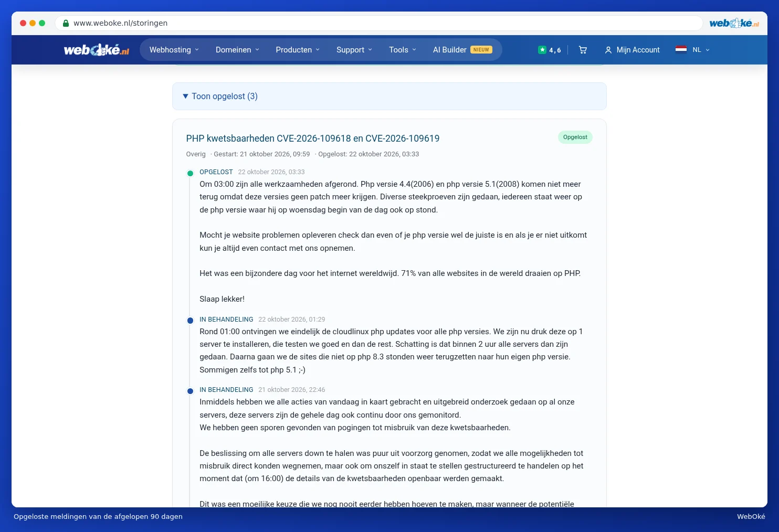Click the OPGELOST status label in timeline

pyautogui.click(x=216, y=172)
